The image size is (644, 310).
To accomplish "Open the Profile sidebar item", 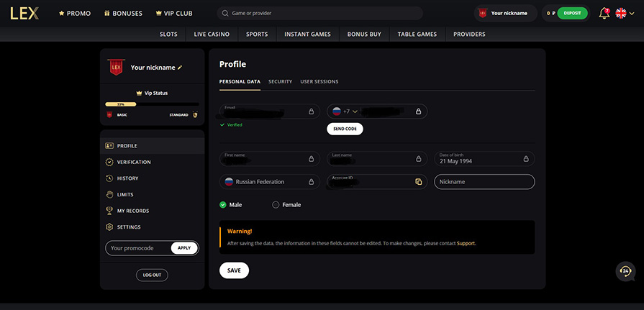I will click(152, 146).
